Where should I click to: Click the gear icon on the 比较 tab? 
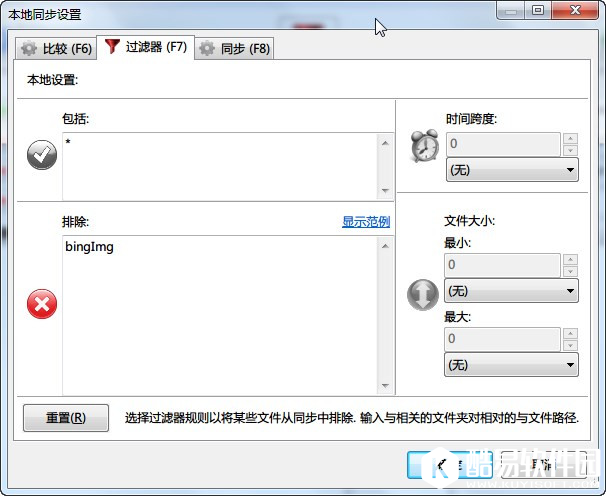pos(29,48)
